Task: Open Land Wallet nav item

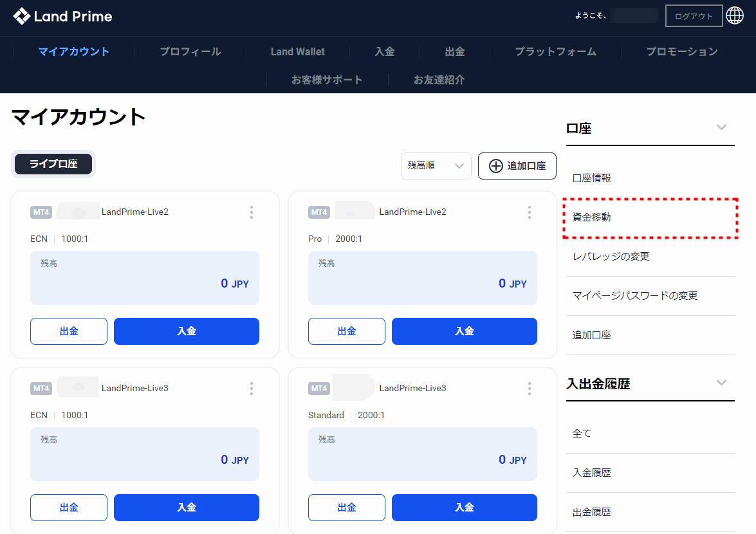Action: tap(297, 51)
